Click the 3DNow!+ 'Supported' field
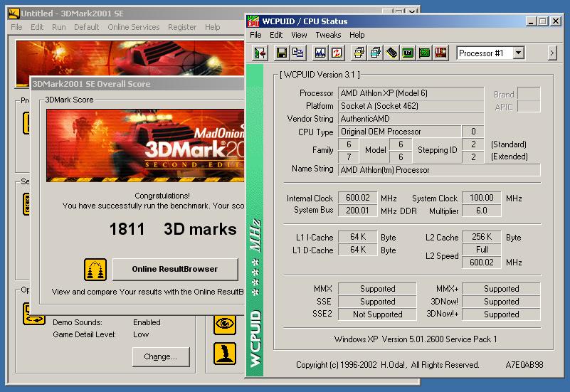Screen dimensions: 570x392 501,314
